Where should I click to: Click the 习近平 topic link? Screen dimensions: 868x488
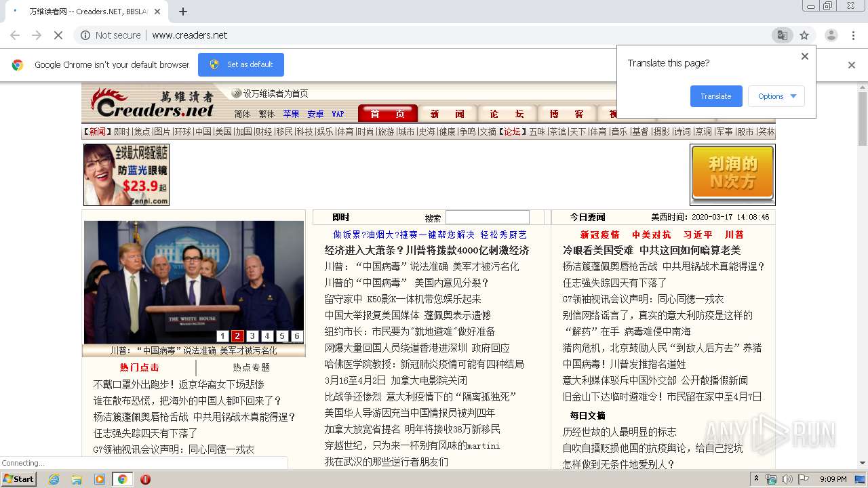(x=698, y=235)
